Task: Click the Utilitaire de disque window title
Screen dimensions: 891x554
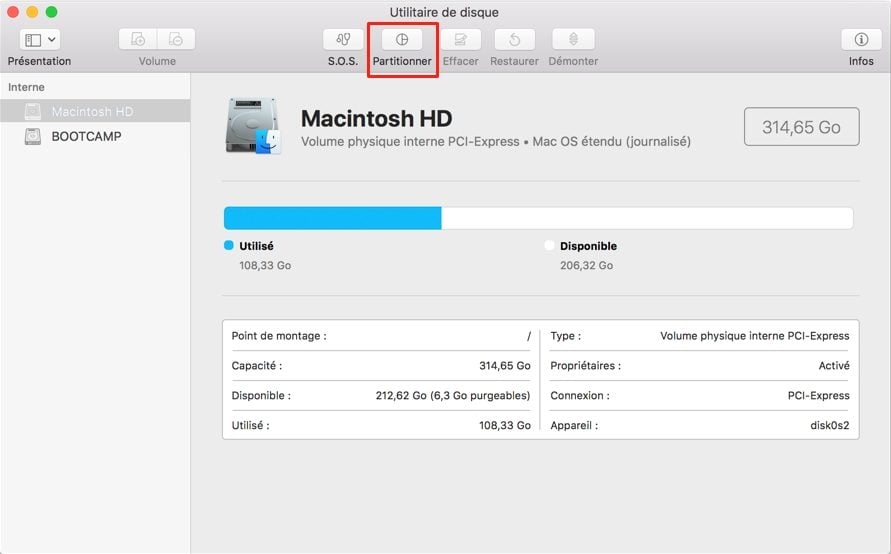Action: (x=444, y=12)
